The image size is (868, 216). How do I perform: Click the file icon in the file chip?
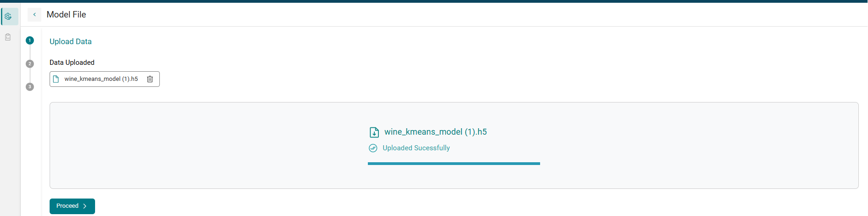56,79
